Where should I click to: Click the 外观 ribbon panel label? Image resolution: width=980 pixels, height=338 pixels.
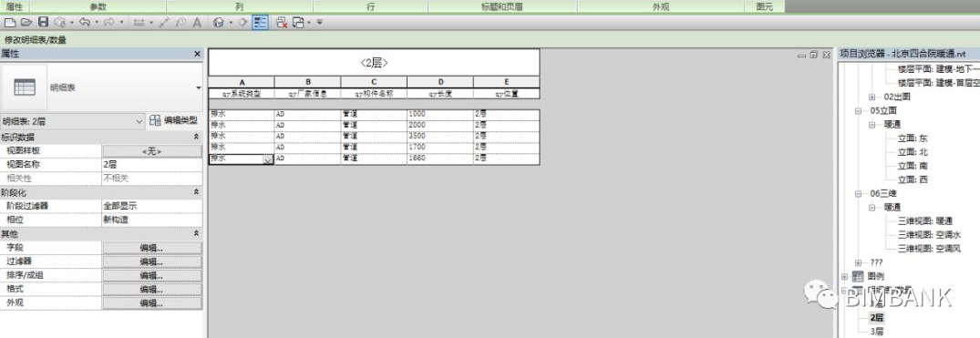pyautogui.click(x=661, y=6)
